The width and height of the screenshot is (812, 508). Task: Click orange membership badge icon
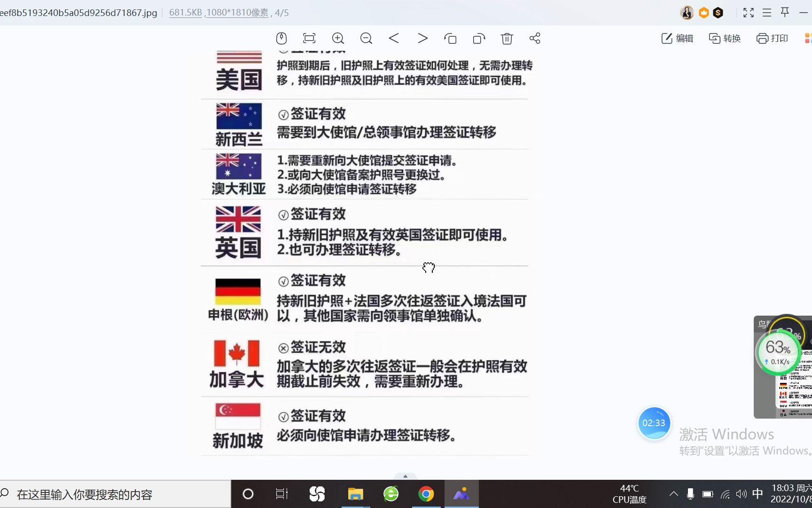pos(703,13)
